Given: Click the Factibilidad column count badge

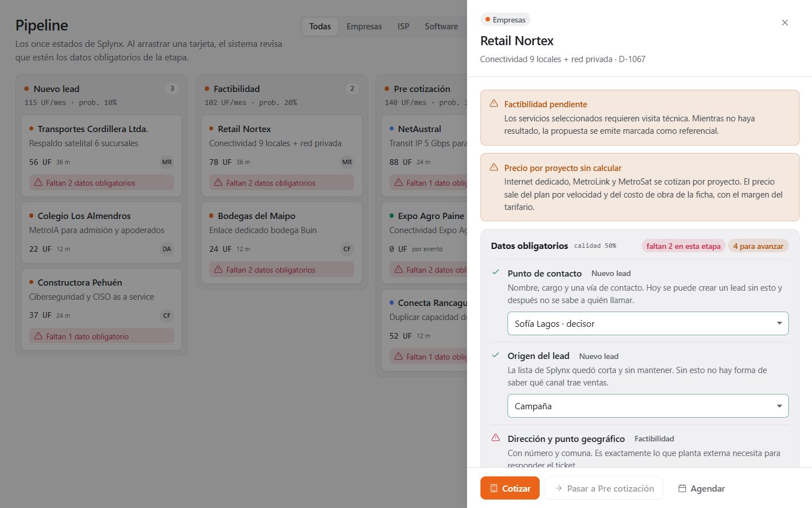Looking at the screenshot, I should click(352, 89).
